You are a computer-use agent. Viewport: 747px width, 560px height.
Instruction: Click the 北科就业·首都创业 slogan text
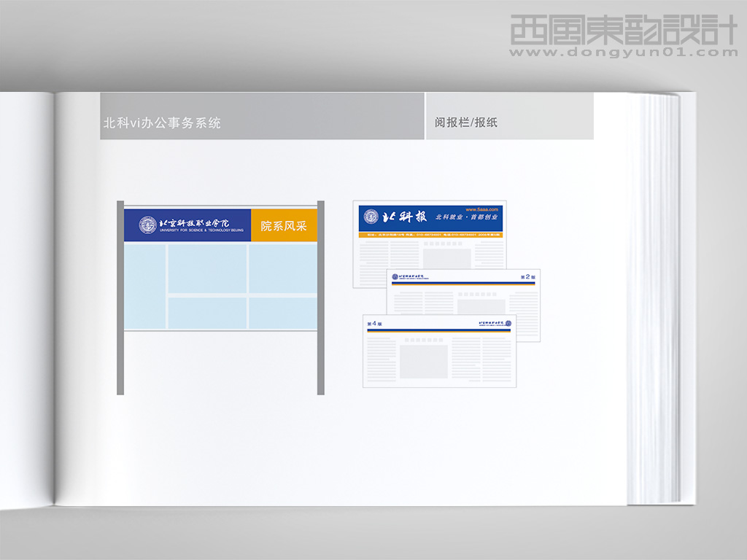(467, 217)
